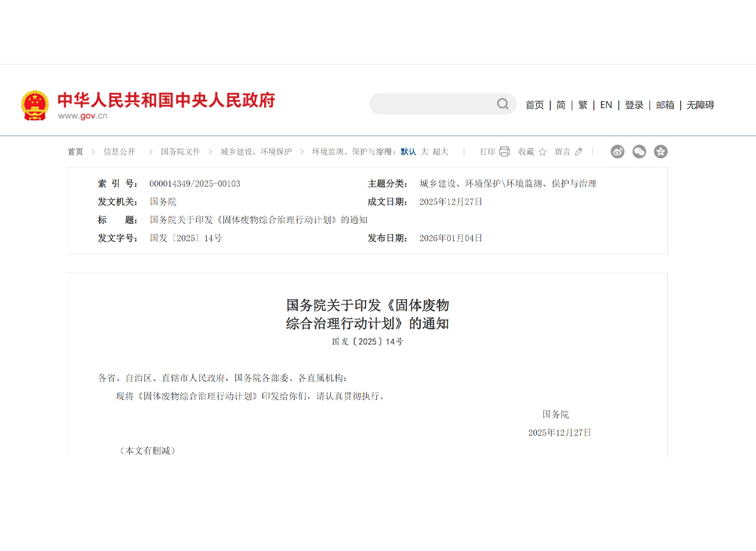Click the national emblem logo
756x551 pixels.
point(35,105)
